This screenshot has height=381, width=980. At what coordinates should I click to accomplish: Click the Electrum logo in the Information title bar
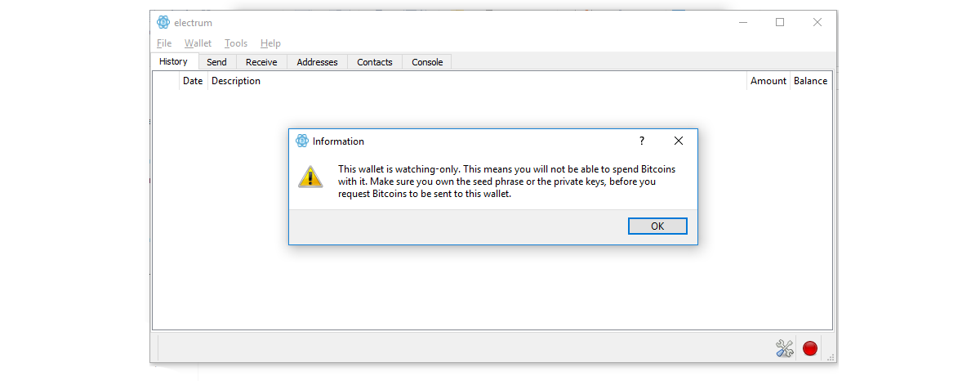tap(302, 141)
